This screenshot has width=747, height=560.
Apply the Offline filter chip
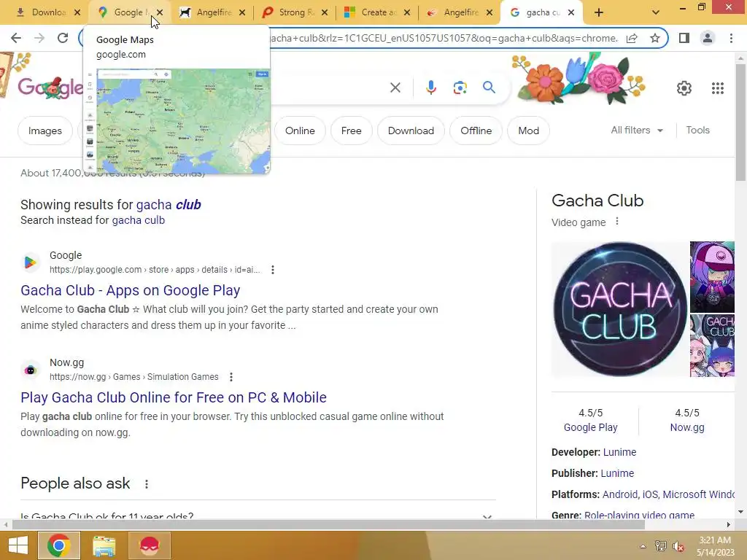(x=476, y=131)
